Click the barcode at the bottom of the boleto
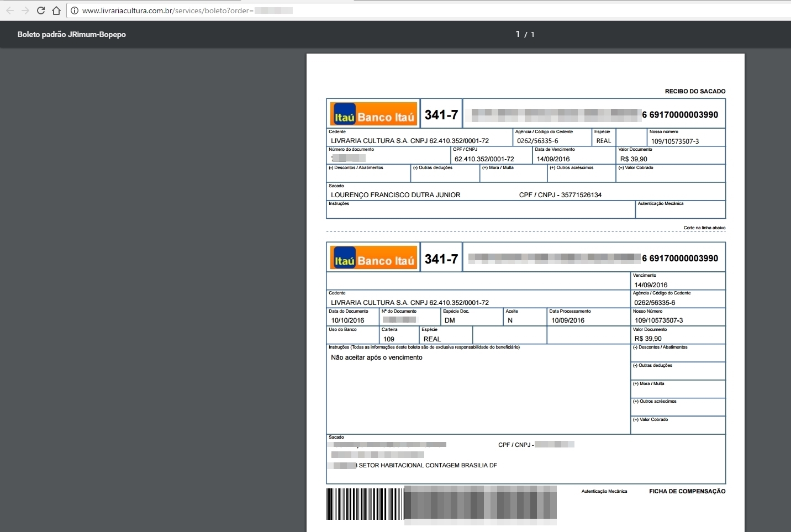Viewport: 791px width, 532px height. pyautogui.click(x=441, y=504)
